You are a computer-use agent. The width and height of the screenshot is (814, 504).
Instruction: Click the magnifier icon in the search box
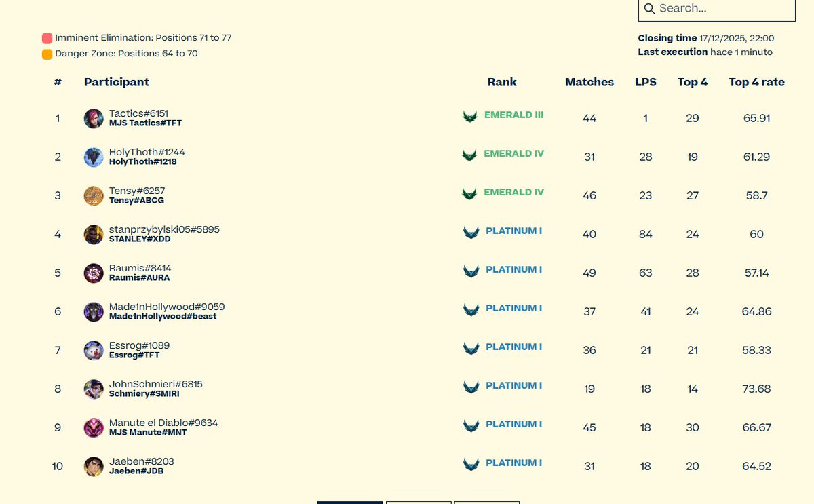(x=649, y=8)
